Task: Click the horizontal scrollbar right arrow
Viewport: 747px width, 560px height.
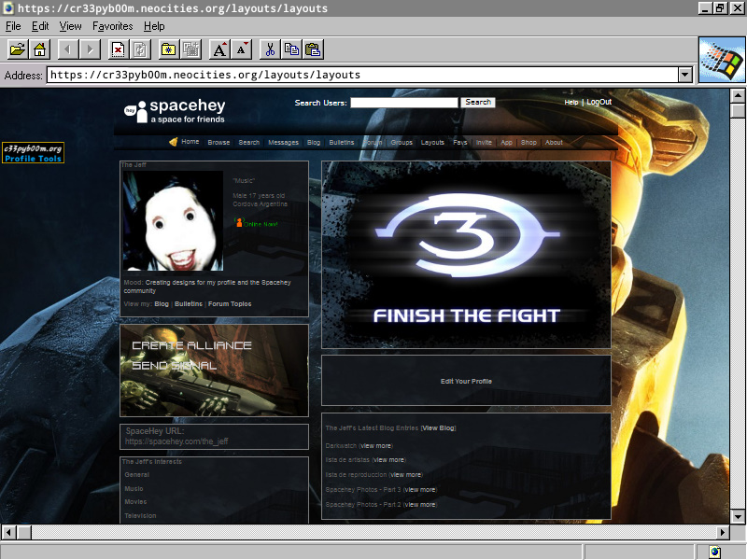Action: [723, 532]
